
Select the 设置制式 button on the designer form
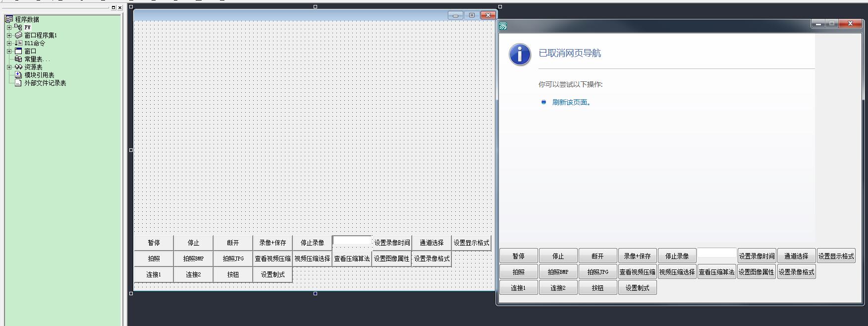click(272, 274)
